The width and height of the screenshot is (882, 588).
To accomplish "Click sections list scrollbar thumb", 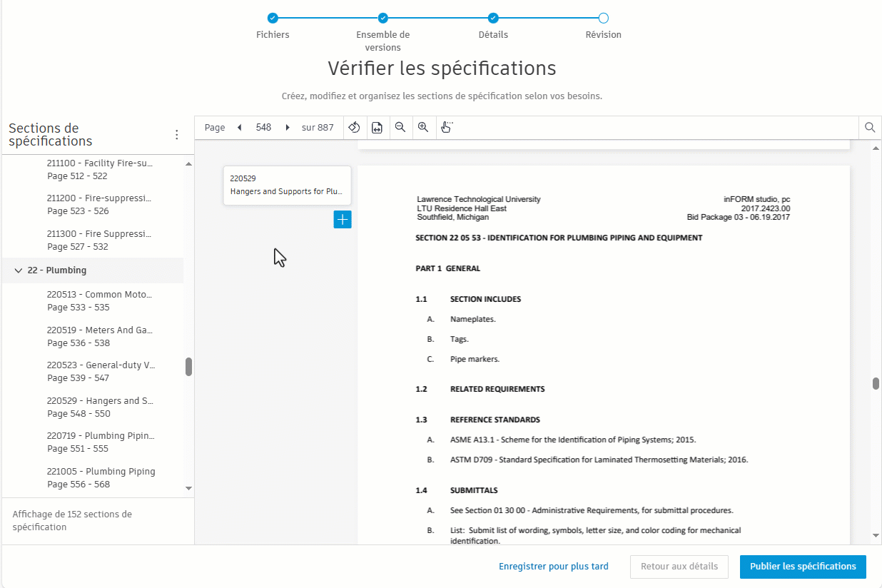I will [189, 367].
